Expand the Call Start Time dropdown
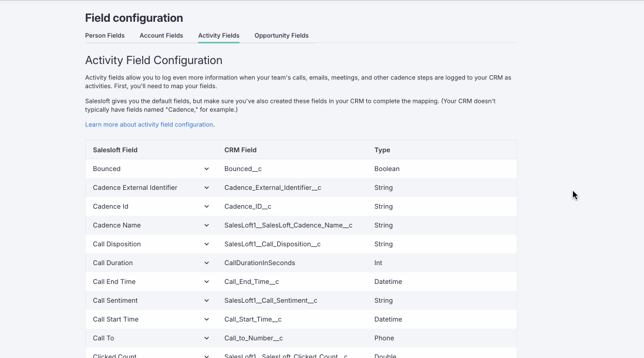The width and height of the screenshot is (644, 358). (x=206, y=319)
